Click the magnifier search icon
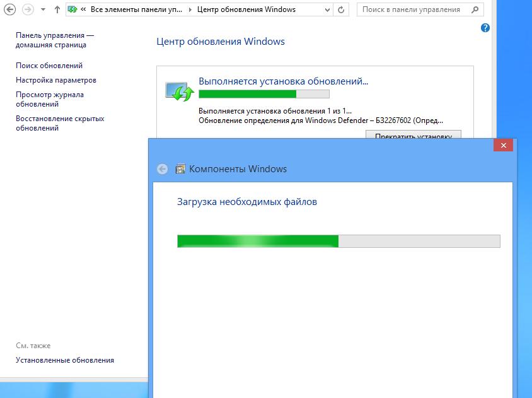 click(x=475, y=9)
